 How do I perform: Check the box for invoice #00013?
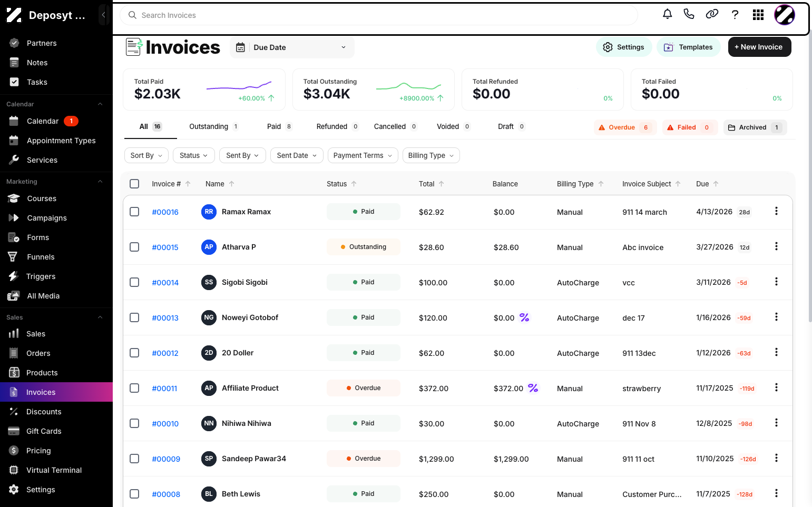tap(134, 317)
